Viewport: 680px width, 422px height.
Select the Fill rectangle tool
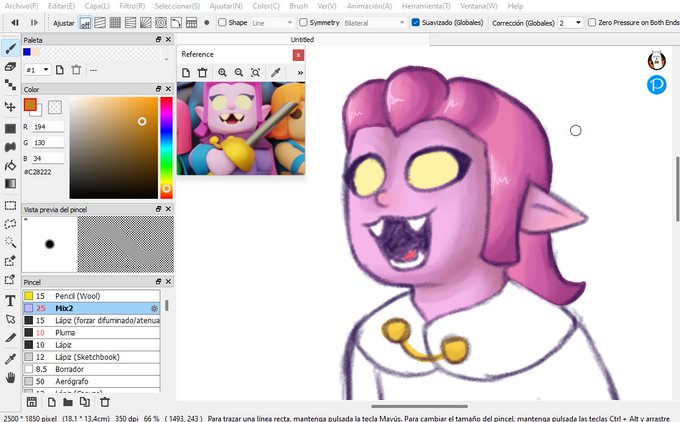[10, 129]
